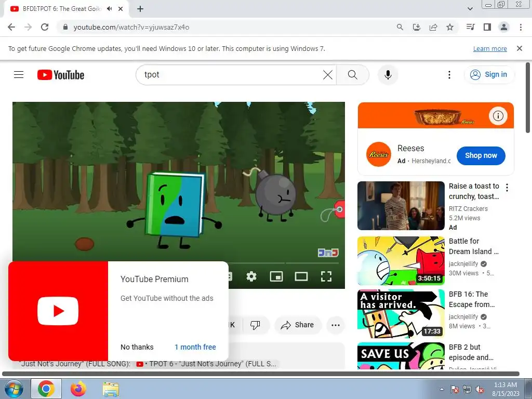Click the install app icon in the address bar
532x399 pixels.
point(417,27)
